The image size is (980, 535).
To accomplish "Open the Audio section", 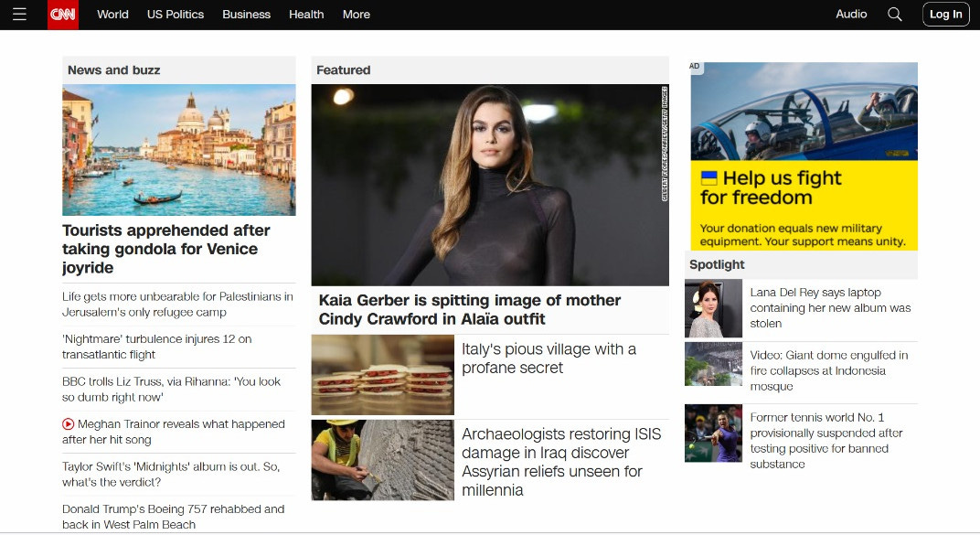I will (x=851, y=14).
